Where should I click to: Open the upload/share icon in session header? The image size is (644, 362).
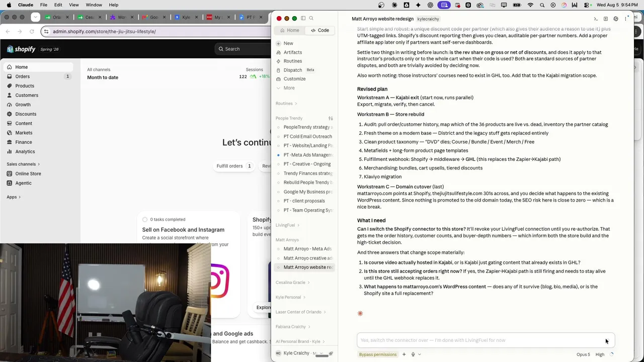tap(606, 19)
